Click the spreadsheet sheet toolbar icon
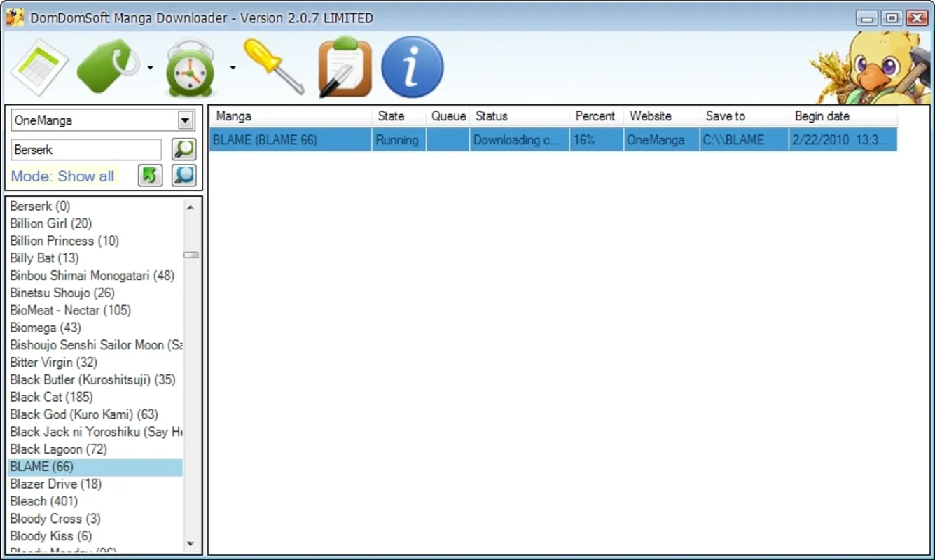This screenshot has width=935, height=560. 40,67
